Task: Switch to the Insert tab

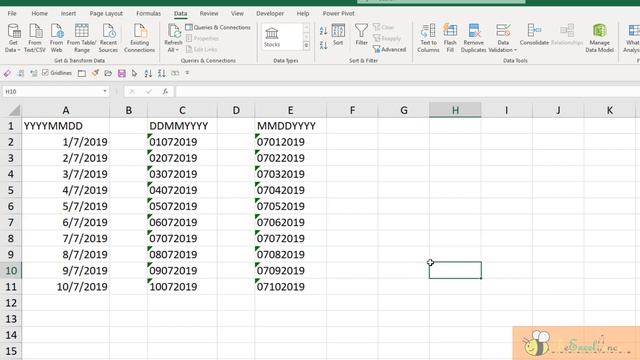Action: [x=68, y=13]
